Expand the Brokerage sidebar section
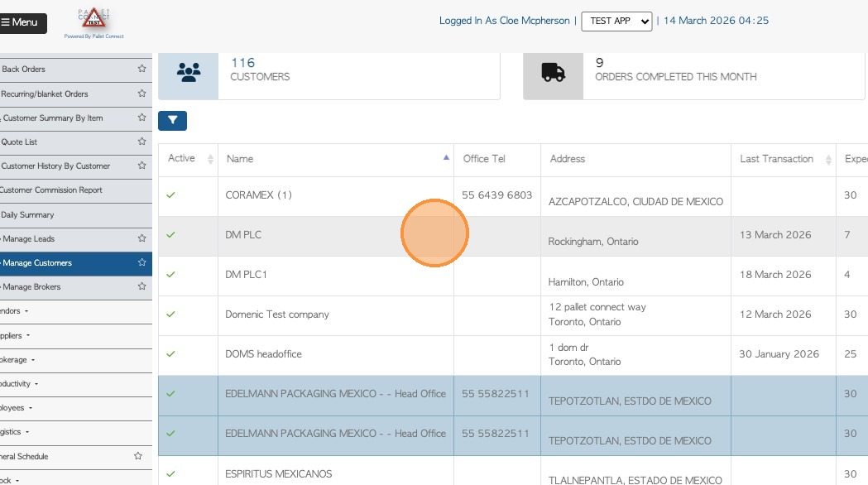Image resolution: width=868 pixels, height=485 pixels. click(x=17, y=360)
